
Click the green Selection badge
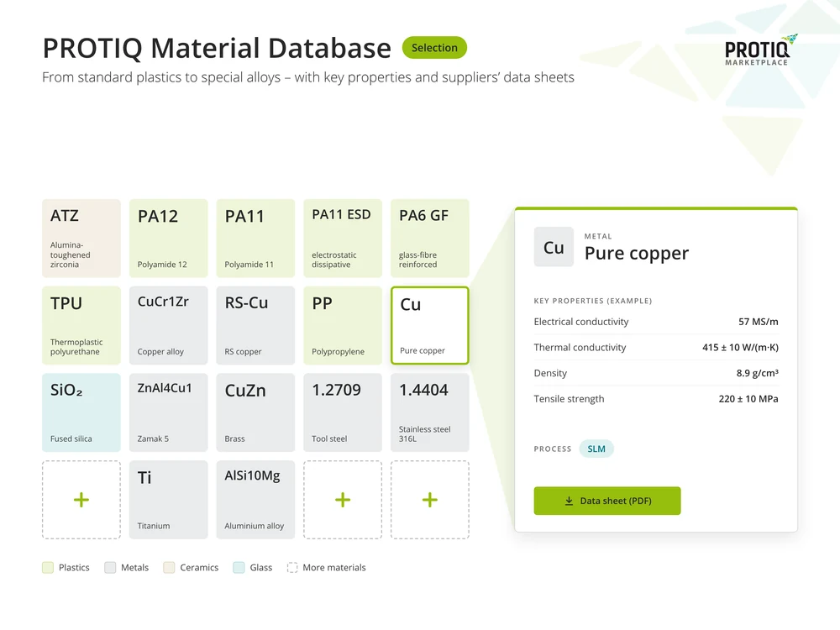[434, 48]
